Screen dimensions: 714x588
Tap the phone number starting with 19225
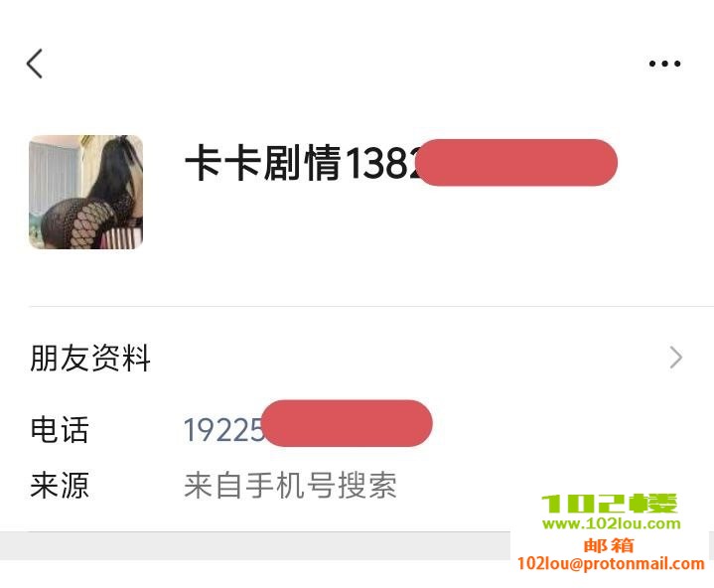pyautogui.click(x=224, y=430)
